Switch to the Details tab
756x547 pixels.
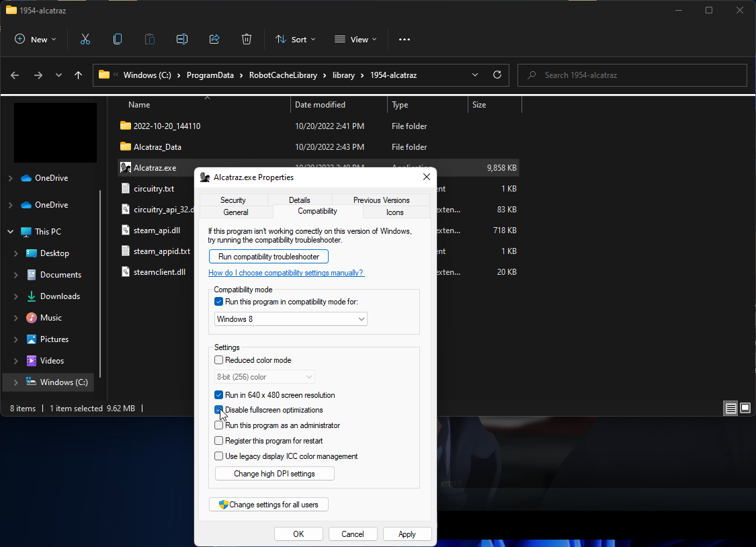pyautogui.click(x=300, y=200)
